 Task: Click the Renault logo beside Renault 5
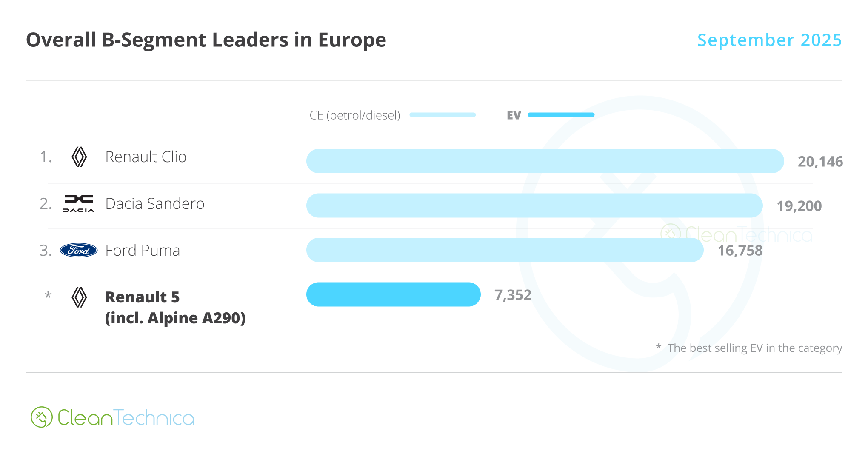click(x=79, y=297)
